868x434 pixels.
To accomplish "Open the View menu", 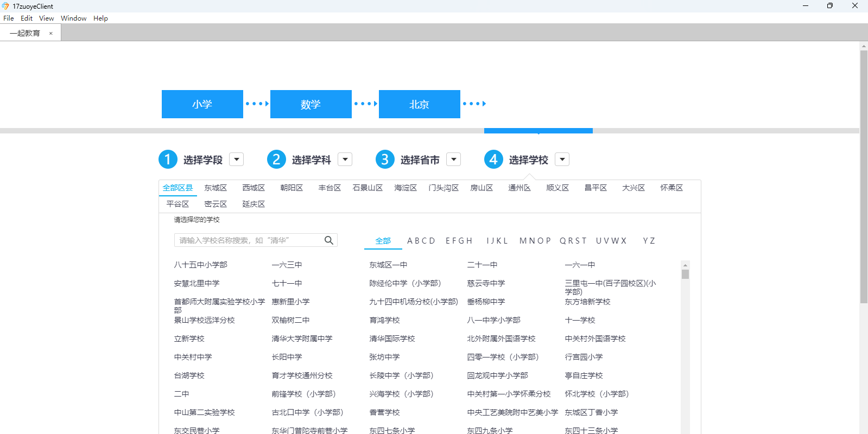I will pyautogui.click(x=46, y=18).
